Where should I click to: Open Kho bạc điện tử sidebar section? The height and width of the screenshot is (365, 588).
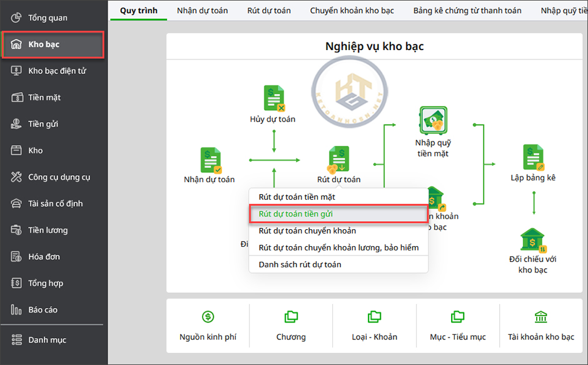pyautogui.click(x=57, y=71)
